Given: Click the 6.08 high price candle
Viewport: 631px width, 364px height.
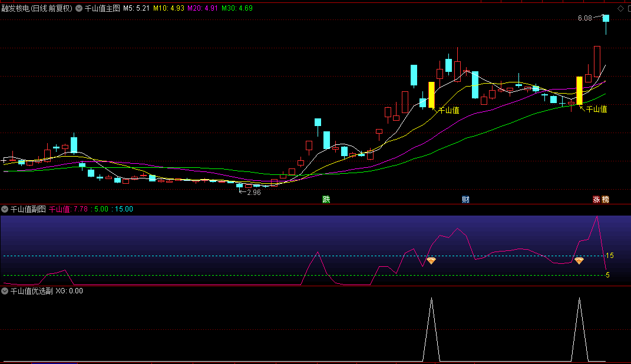Looking at the screenshot, I should 606,18.
